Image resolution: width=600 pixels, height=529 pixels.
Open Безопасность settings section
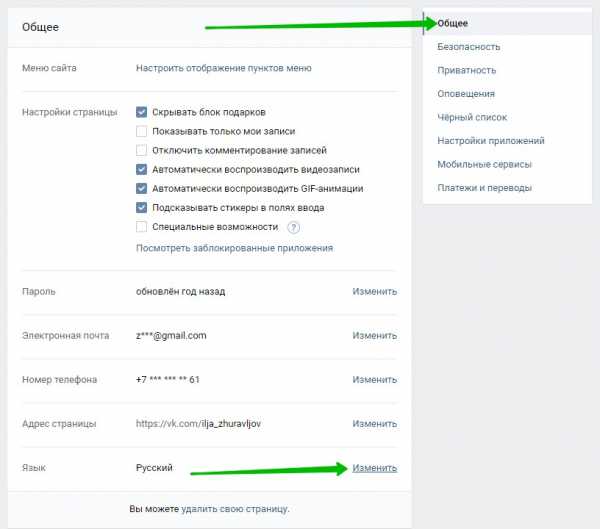[x=469, y=47]
